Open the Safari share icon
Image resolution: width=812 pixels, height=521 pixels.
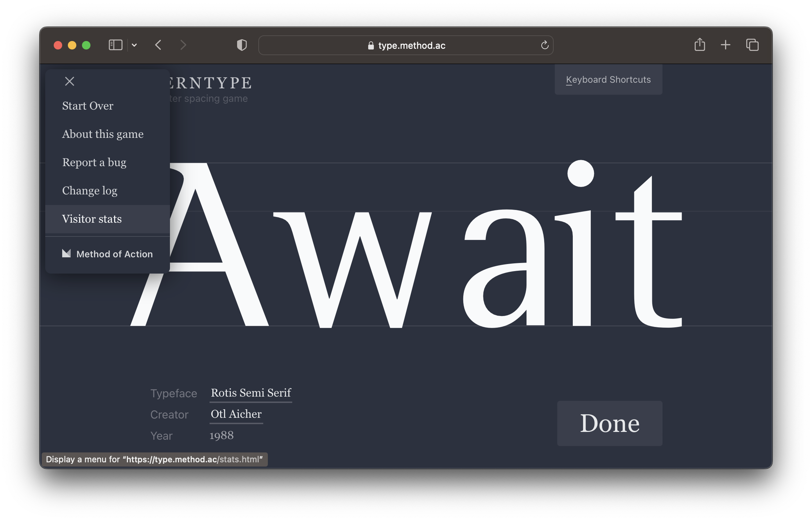click(x=700, y=45)
